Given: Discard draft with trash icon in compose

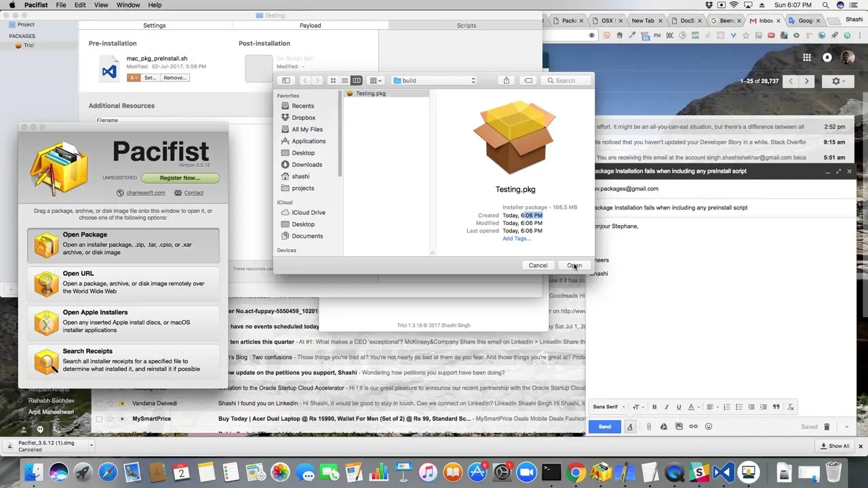Looking at the screenshot, I should click(x=827, y=427).
